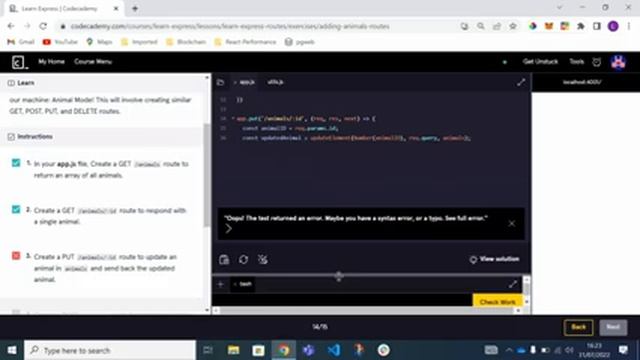This screenshot has width=640, height=360.
Task: Open the Tools menu
Action: pyautogui.click(x=576, y=62)
